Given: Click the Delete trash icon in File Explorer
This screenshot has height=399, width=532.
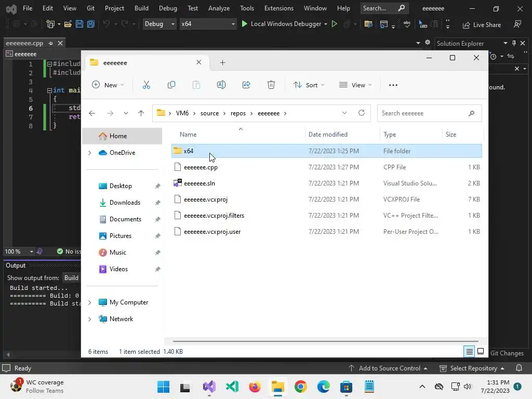Looking at the screenshot, I should coord(271,85).
